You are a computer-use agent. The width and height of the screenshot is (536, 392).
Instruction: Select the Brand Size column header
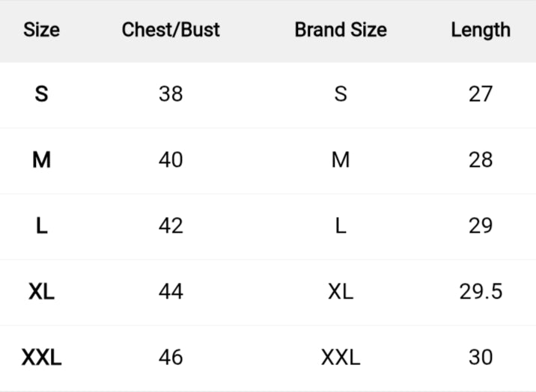coord(341,30)
